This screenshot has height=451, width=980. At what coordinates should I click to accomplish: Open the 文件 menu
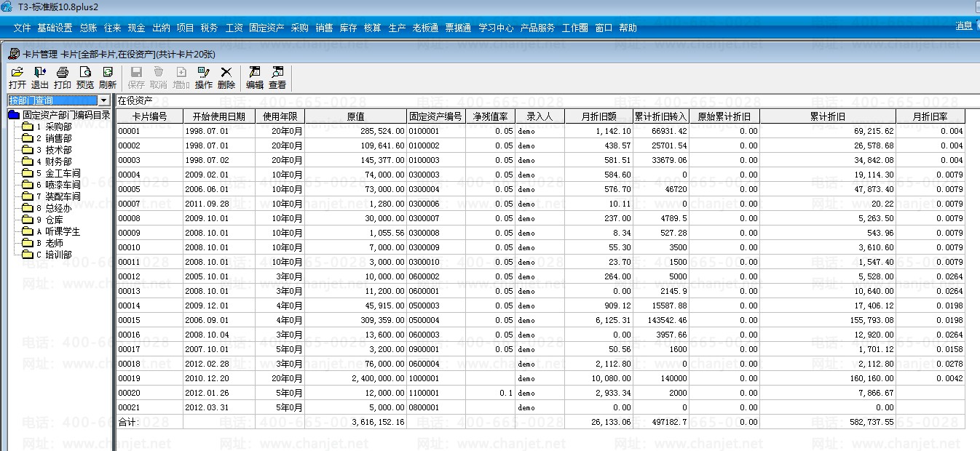[x=22, y=28]
